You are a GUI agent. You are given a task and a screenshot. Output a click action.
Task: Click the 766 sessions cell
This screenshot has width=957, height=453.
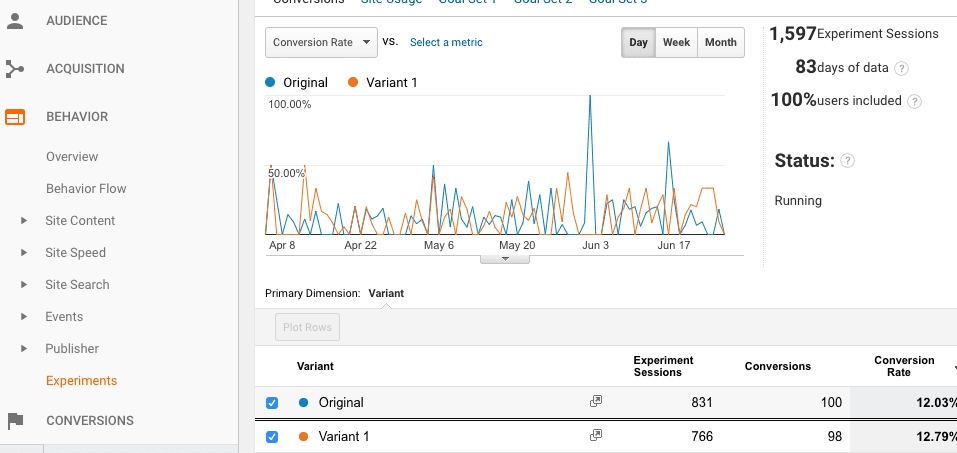pos(701,437)
